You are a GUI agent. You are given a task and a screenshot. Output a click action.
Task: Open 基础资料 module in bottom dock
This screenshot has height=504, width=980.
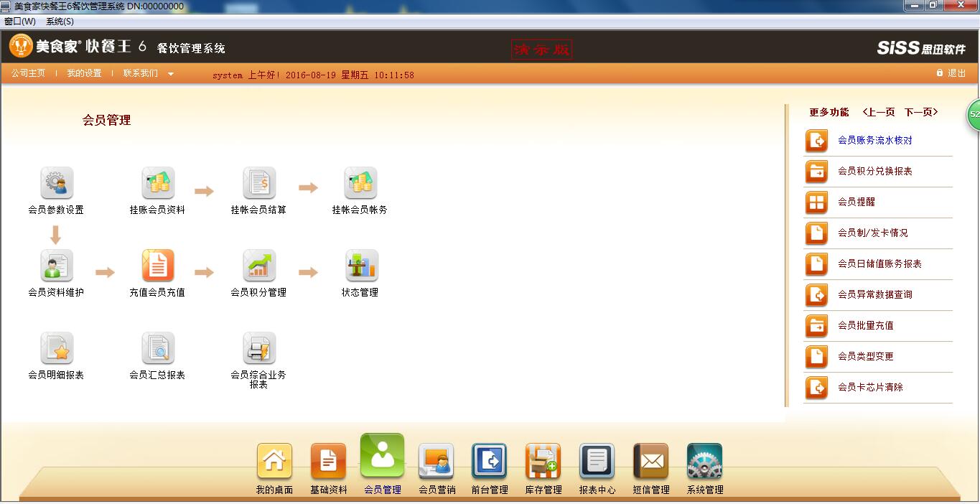coord(328,462)
